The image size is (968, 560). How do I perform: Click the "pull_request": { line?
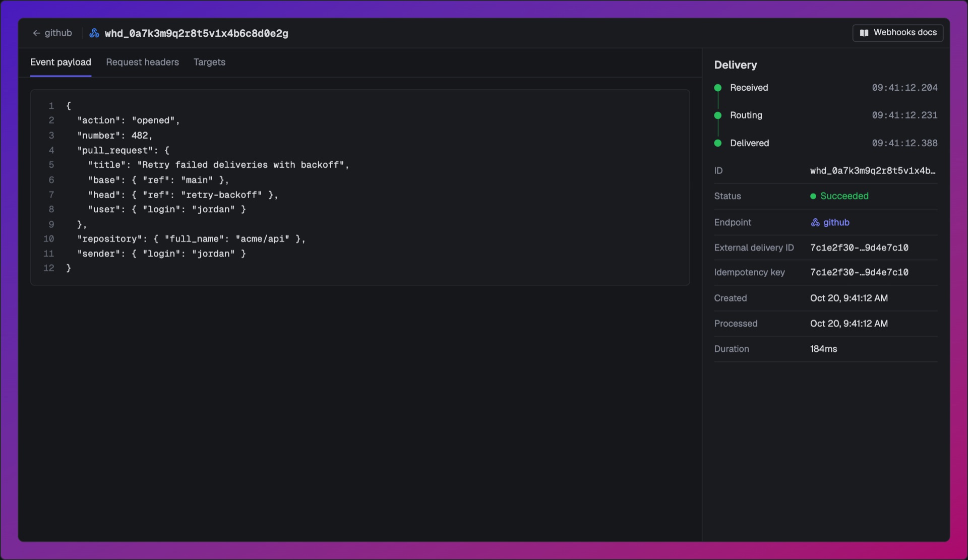pos(124,150)
